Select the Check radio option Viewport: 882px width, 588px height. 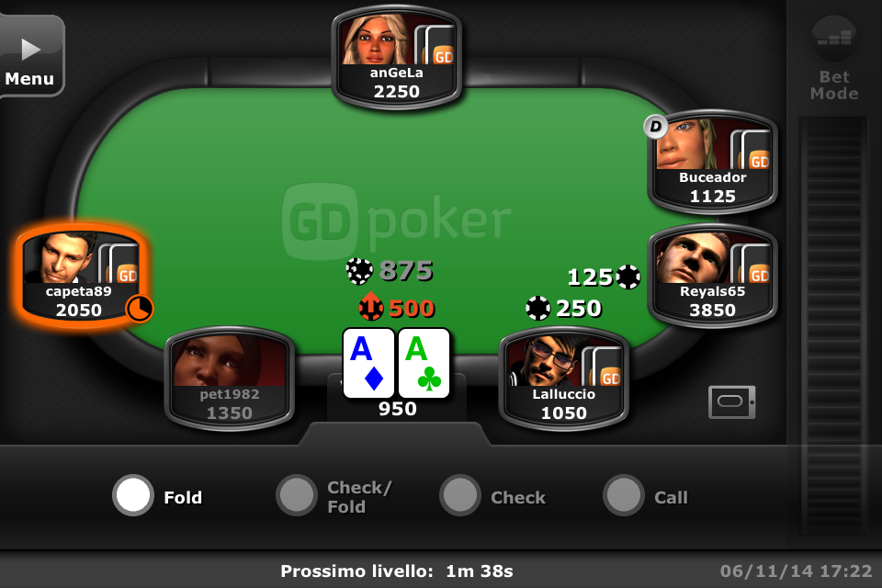coord(460,496)
